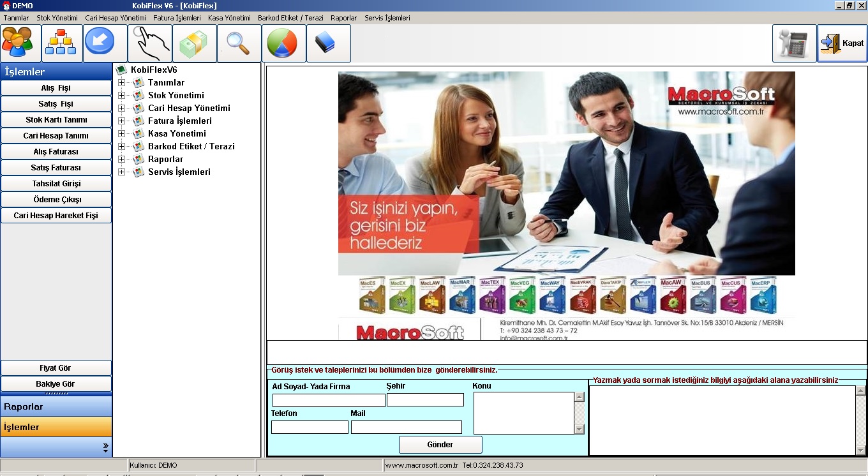Expand the Servis İşlemleri tree node
868x476 pixels.
[x=121, y=172]
